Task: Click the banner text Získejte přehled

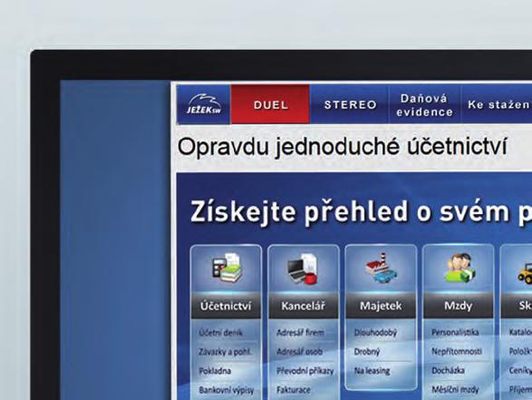Action: pyautogui.click(x=298, y=212)
